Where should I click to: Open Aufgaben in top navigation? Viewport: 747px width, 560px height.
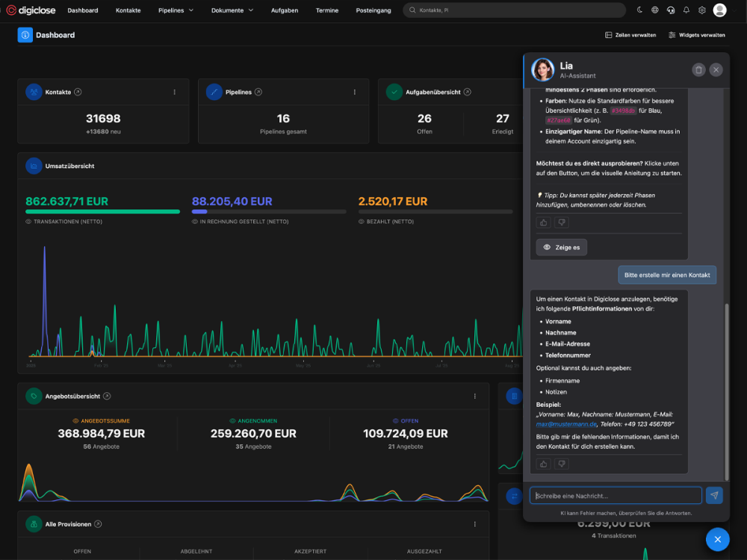(x=285, y=10)
